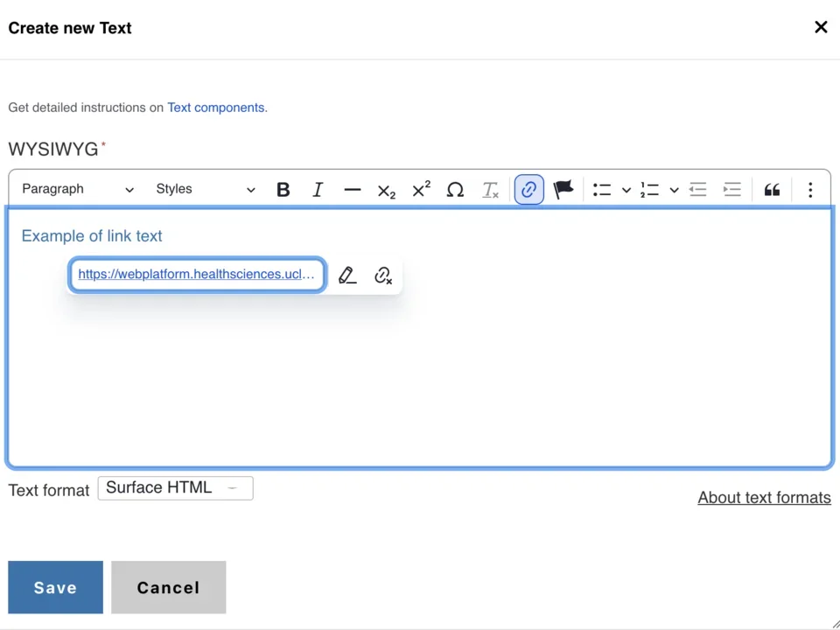Save the new Text component
Viewport: 840px width, 630px height.
pos(55,587)
